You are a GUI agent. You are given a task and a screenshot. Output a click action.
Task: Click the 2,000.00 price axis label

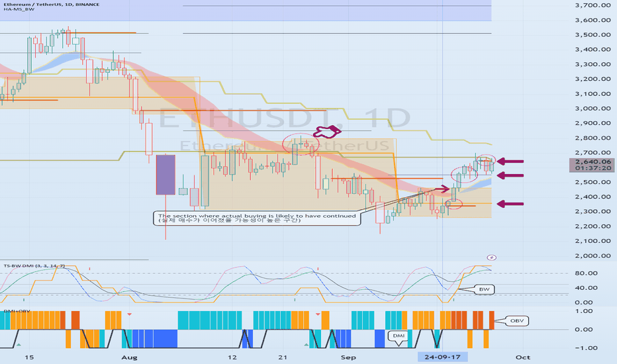(593, 255)
